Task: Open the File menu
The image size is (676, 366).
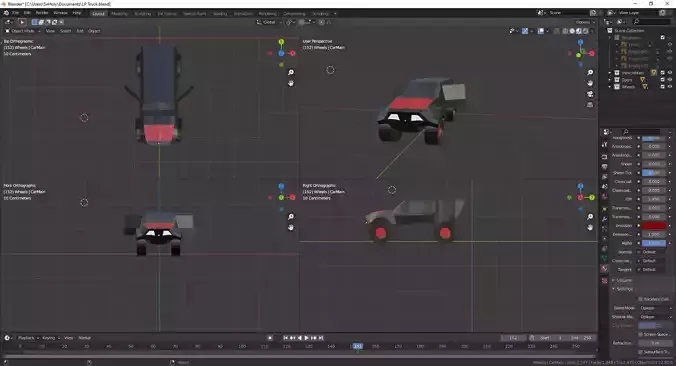Action: coord(16,13)
